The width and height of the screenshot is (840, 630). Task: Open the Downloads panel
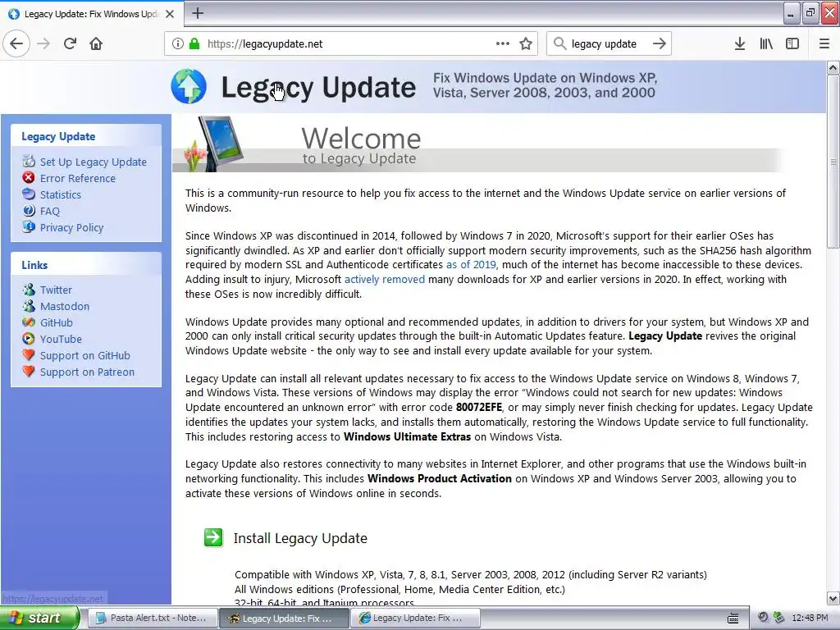coord(740,43)
